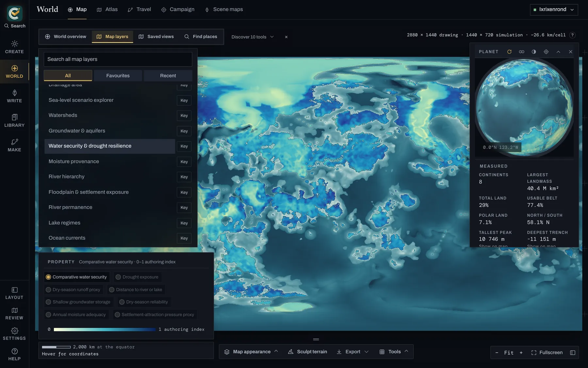Show the Favourites layer filter

click(x=118, y=76)
